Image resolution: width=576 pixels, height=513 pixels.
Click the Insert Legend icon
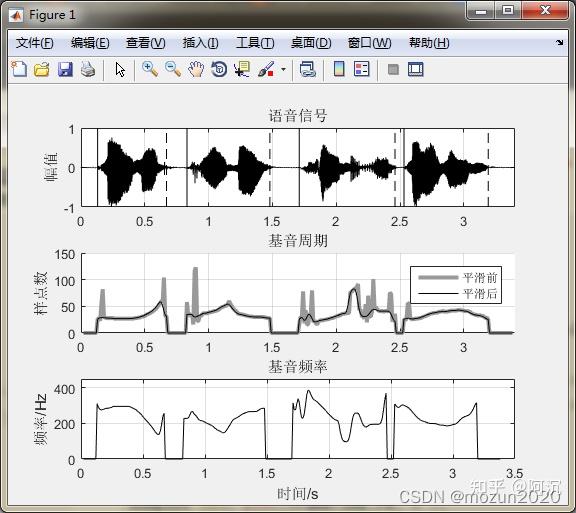point(361,69)
